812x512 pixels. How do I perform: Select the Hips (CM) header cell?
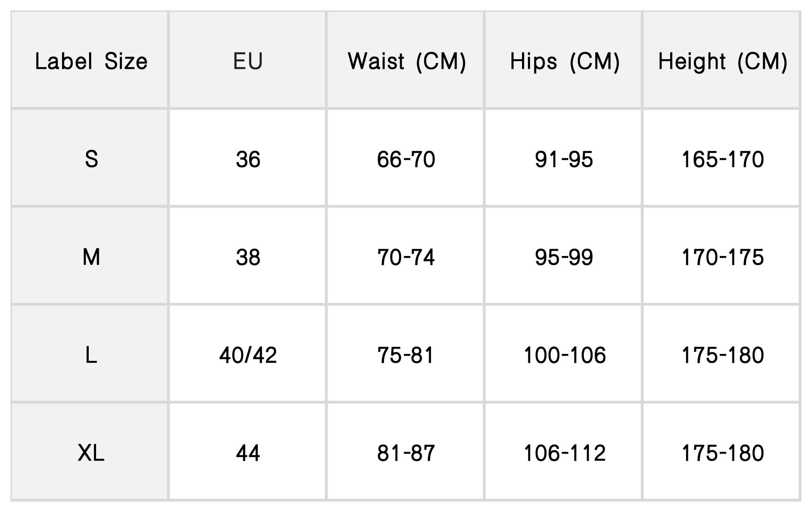(x=564, y=62)
